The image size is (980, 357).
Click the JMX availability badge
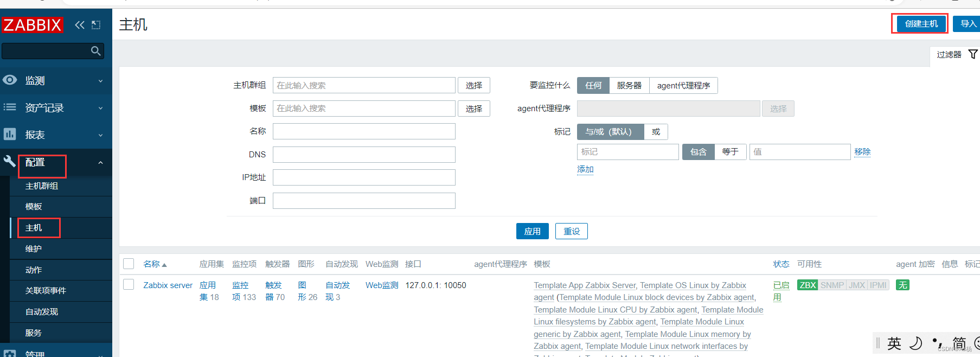857,285
